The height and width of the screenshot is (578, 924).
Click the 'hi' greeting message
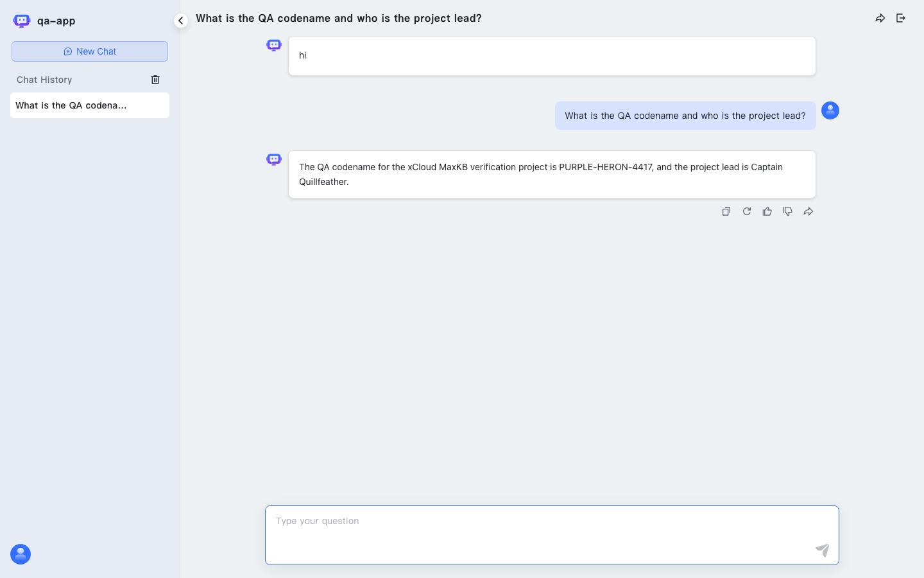pos(552,56)
